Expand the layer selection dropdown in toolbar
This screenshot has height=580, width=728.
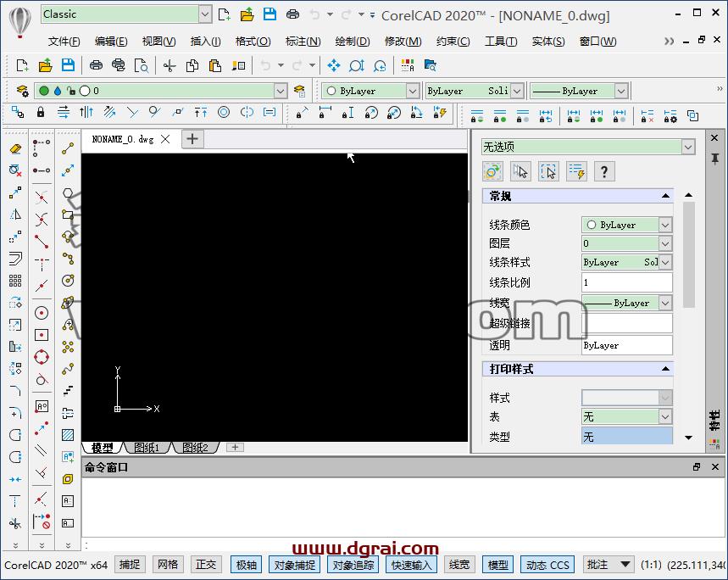click(x=280, y=91)
